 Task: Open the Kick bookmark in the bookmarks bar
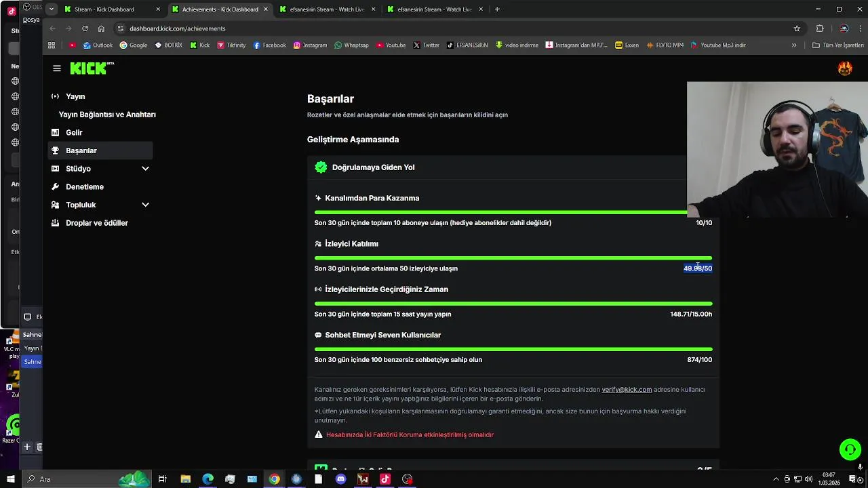tap(200, 45)
